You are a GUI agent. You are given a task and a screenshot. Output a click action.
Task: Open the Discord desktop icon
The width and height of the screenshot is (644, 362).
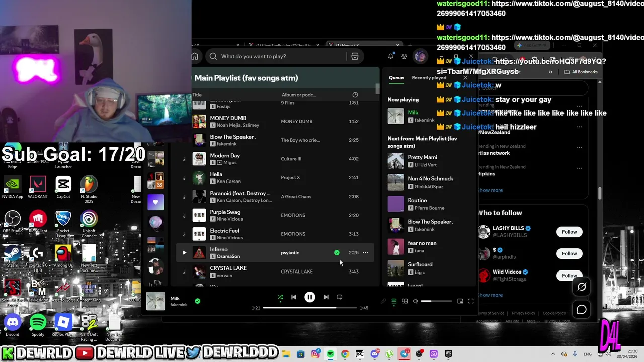tap(13, 325)
